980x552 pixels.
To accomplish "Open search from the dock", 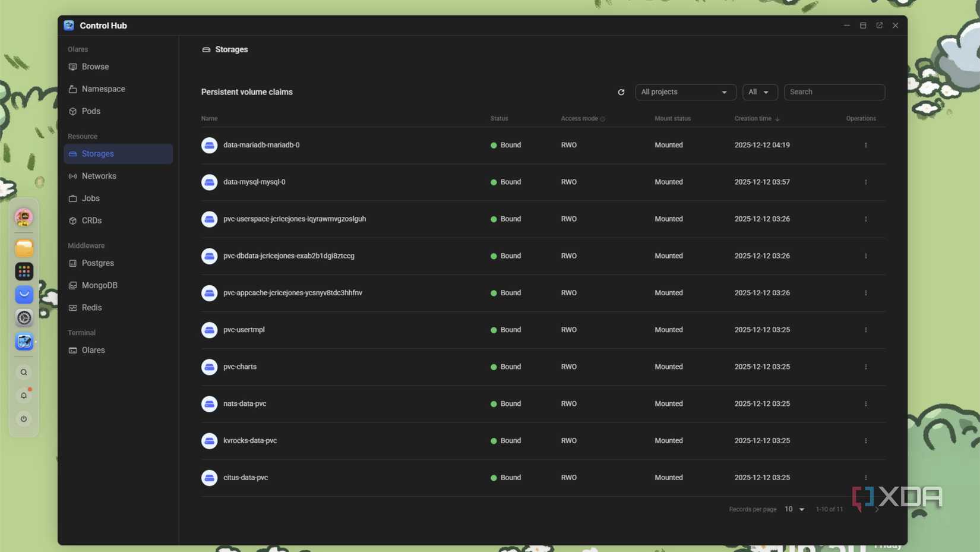I will point(24,373).
